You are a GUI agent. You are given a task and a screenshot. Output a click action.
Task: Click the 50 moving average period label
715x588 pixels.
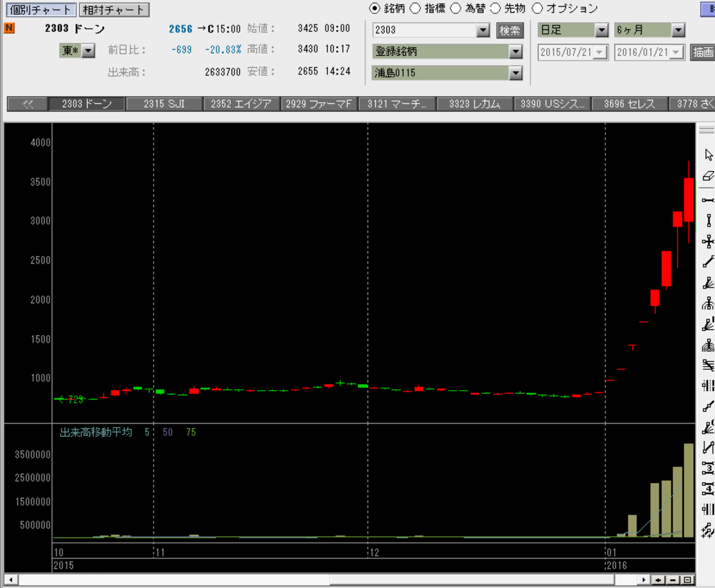tap(168, 432)
